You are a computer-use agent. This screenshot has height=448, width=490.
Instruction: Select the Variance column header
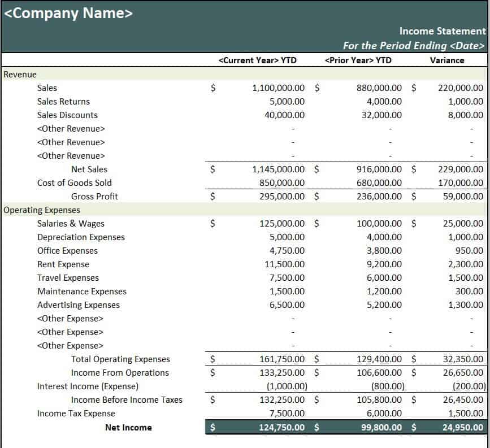point(446,60)
